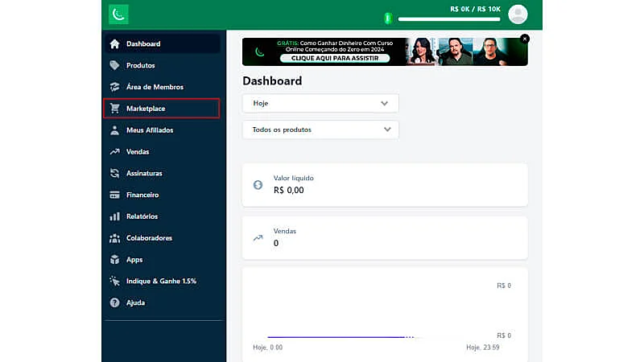Click the chevron on Todos os produtos selector
644x362 pixels.
[387, 130]
